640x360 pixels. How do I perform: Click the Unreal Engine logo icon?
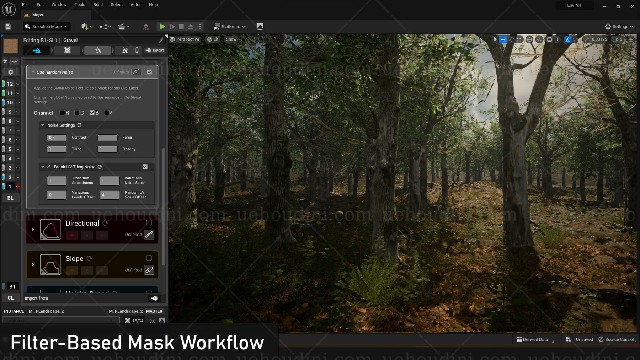[x=9, y=9]
